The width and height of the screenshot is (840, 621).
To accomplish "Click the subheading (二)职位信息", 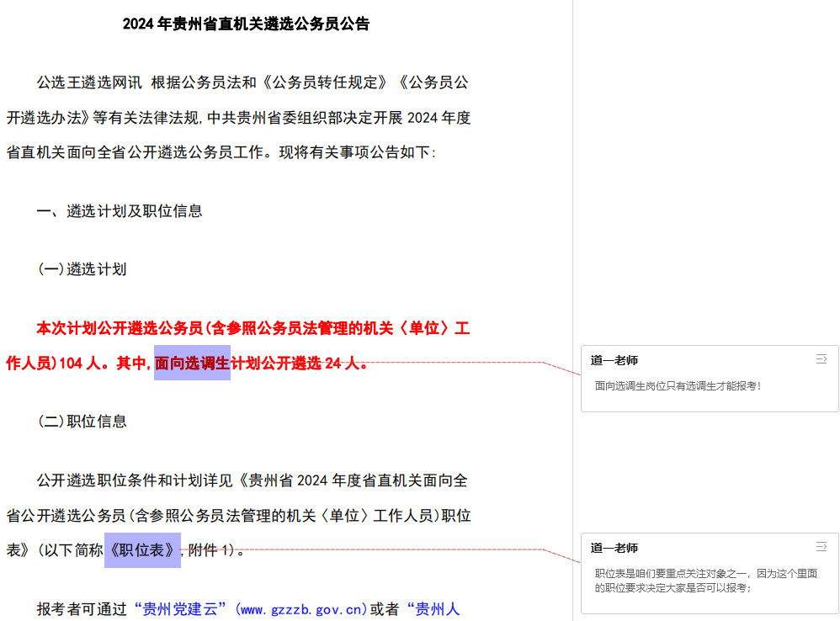I will [x=82, y=422].
